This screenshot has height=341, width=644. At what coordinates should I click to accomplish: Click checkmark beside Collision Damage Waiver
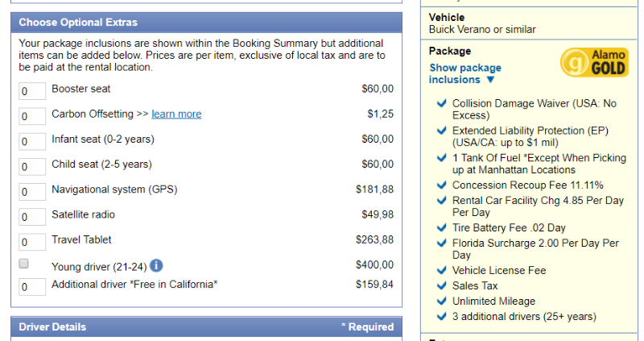point(441,103)
